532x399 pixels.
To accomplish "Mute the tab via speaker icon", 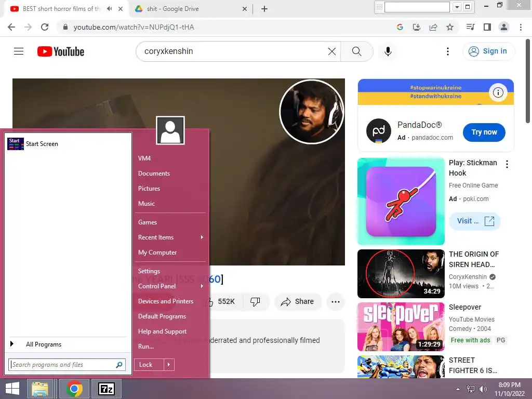I will pos(109,9).
